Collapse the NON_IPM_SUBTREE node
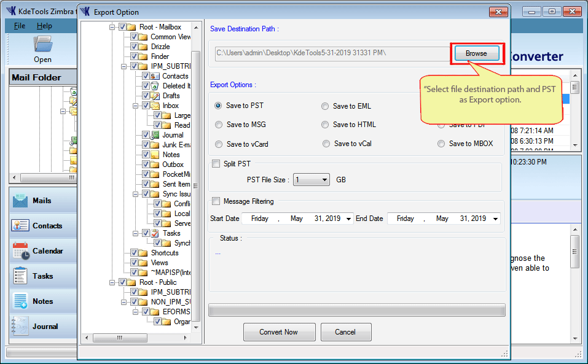 pyautogui.click(x=123, y=302)
